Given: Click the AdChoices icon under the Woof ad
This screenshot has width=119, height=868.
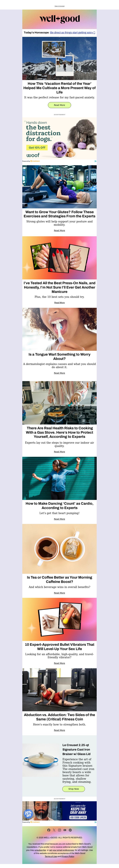Looking at the screenshot, I should pyautogui.click(x=95, y=161).
